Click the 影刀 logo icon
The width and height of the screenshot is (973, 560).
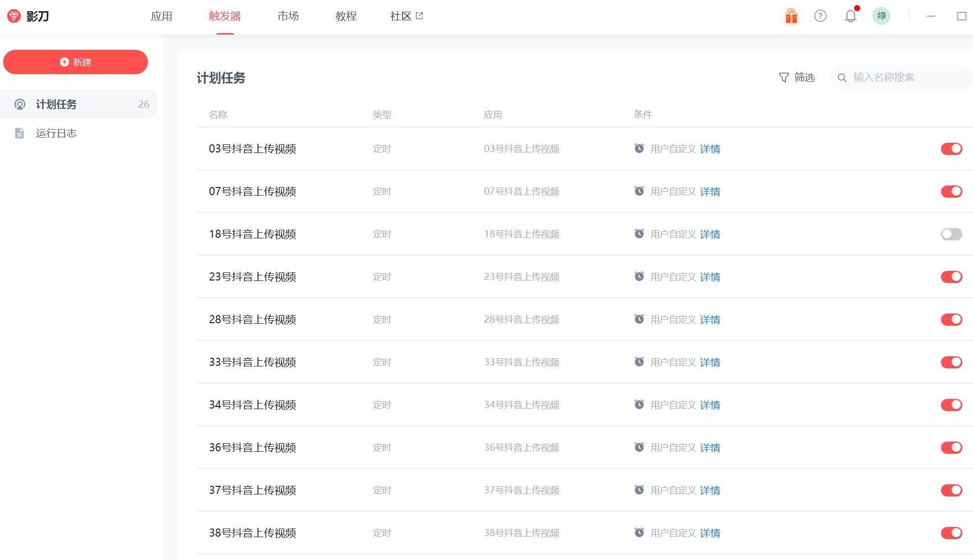point(14,16)
